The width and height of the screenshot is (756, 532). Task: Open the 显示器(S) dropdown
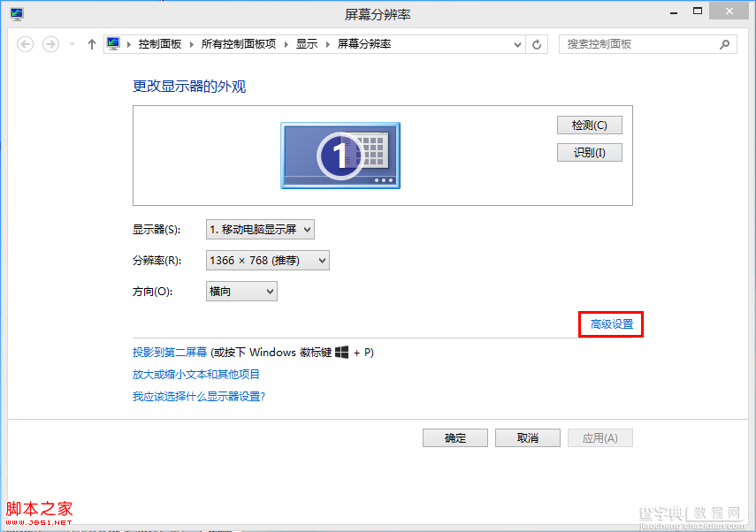(260, 230)
